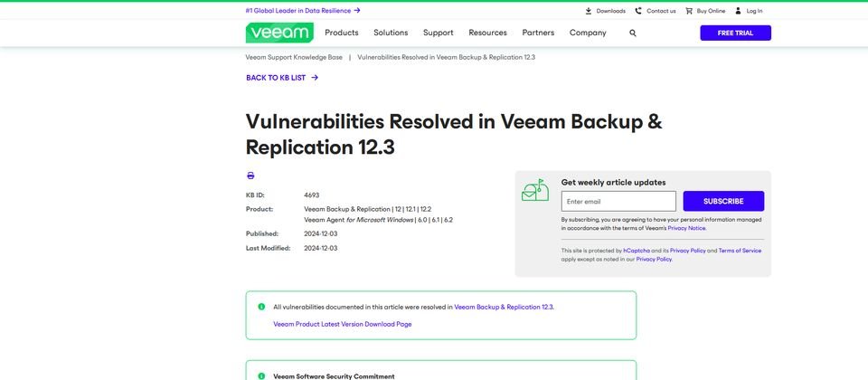
Task: Click the SUBSCRIBE button
Action: coord(723,201)
